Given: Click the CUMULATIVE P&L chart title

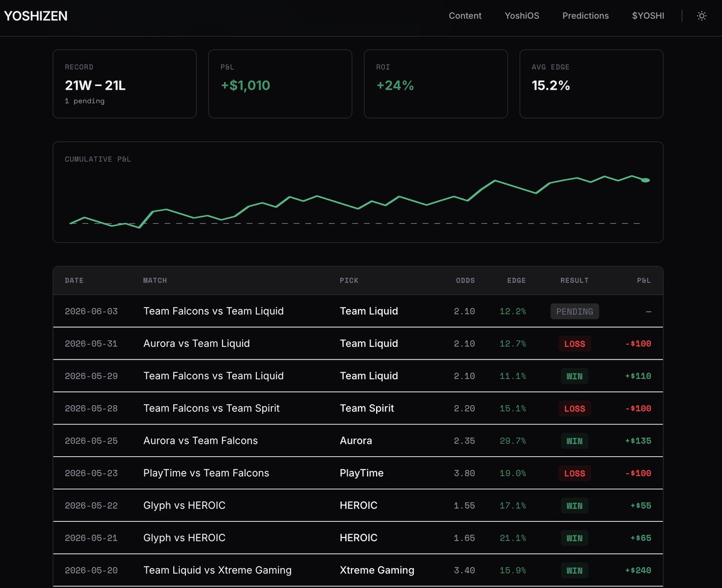Looking at the screenshot, I should tap(97, 159).
